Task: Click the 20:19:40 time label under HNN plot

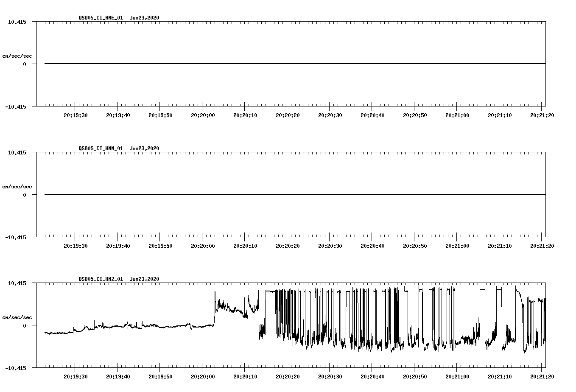Action: 118,246
